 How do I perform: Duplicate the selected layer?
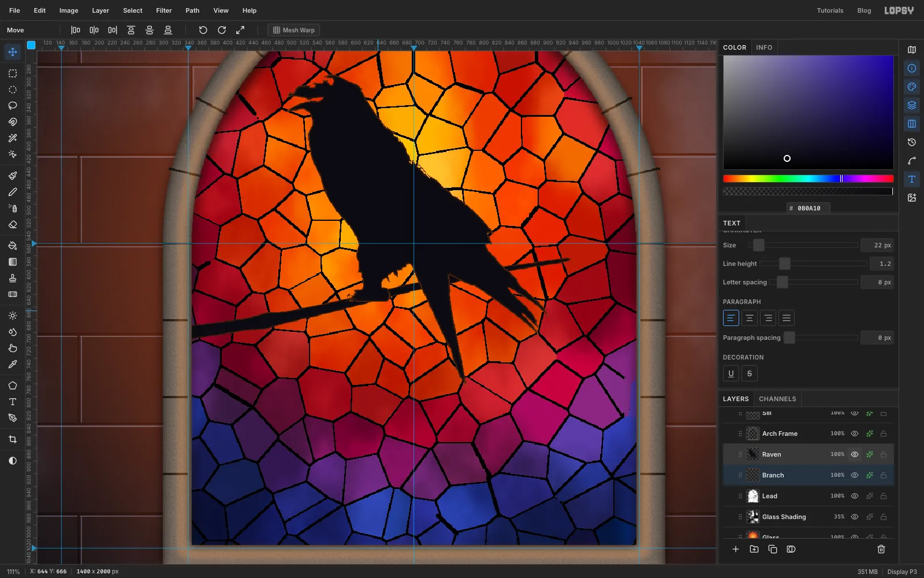[x=773, y=549]
